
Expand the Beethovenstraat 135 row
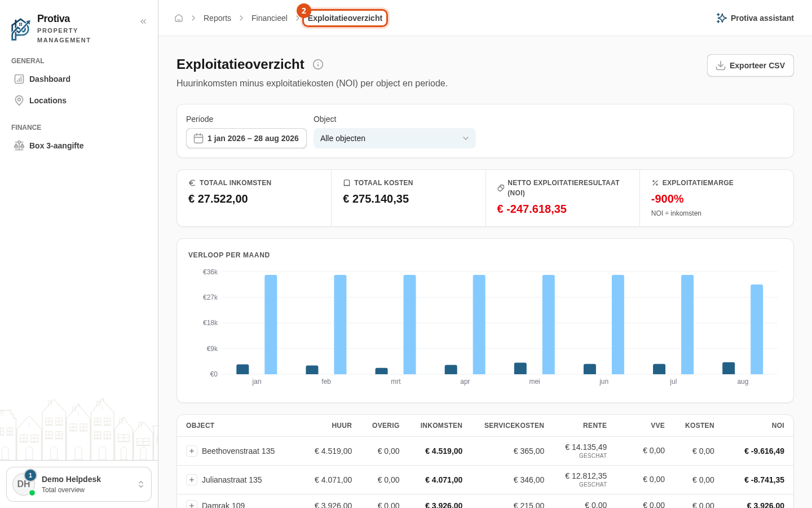click(192, 451)
